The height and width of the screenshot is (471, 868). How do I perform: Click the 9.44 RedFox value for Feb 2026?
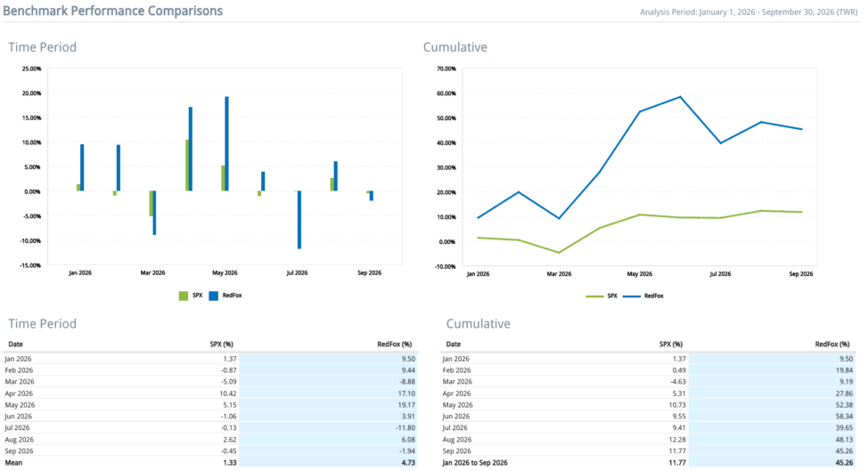[x=408, y=370]
